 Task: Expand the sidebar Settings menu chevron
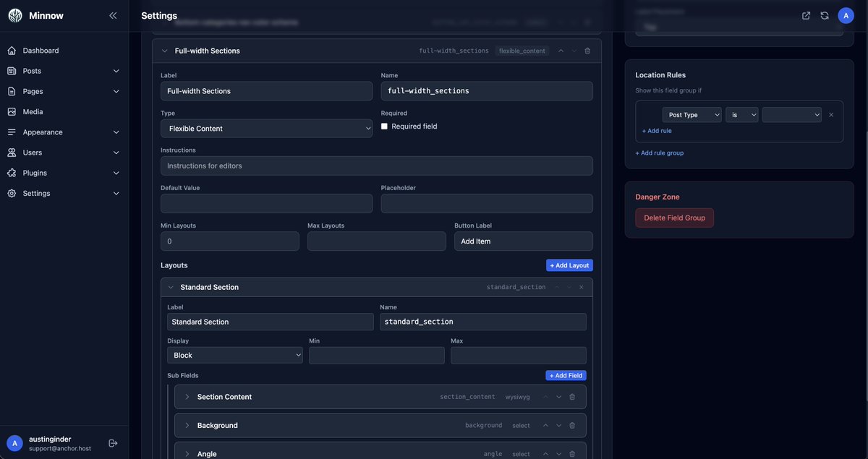tap(116, 193)
